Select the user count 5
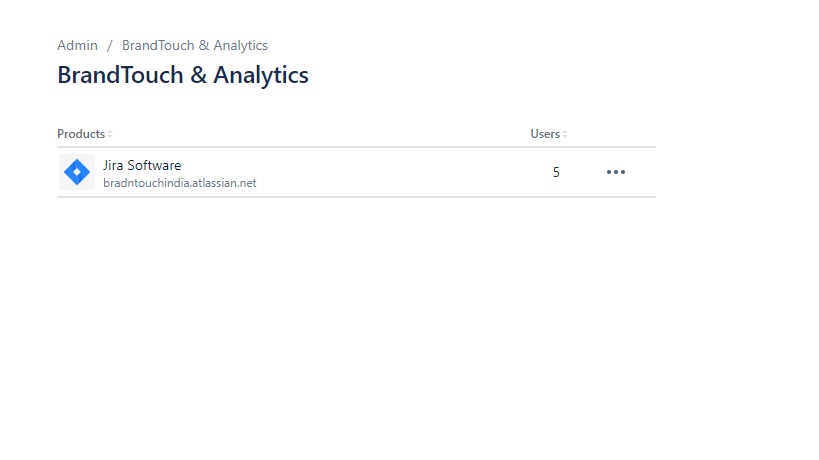Screen dimensions: 819x460 coord(556,172)
